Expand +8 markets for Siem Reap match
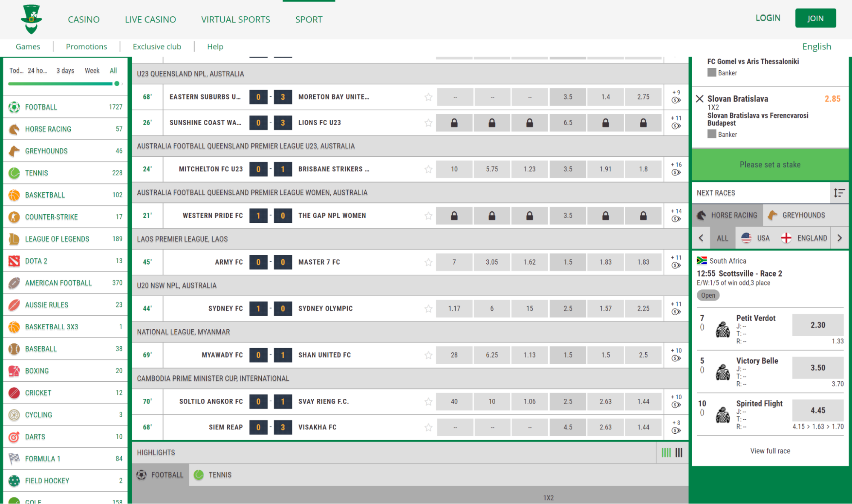852x504 pixels. coord(676,427)
